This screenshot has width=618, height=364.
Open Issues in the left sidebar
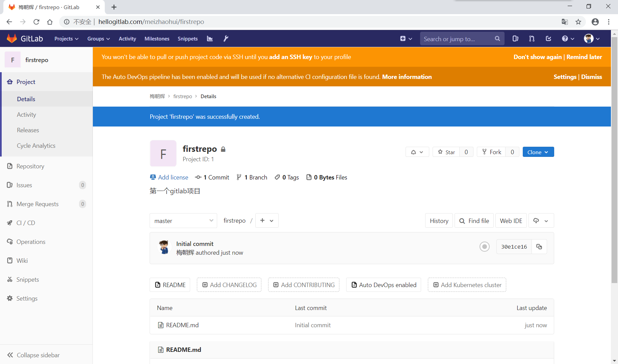point(46,185)
